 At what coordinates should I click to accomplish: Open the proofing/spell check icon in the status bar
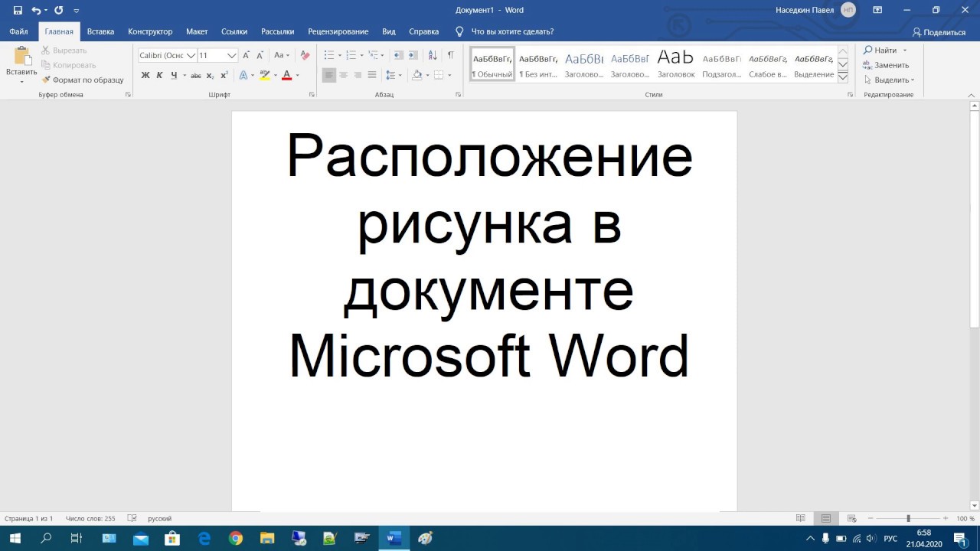[132, 518]
